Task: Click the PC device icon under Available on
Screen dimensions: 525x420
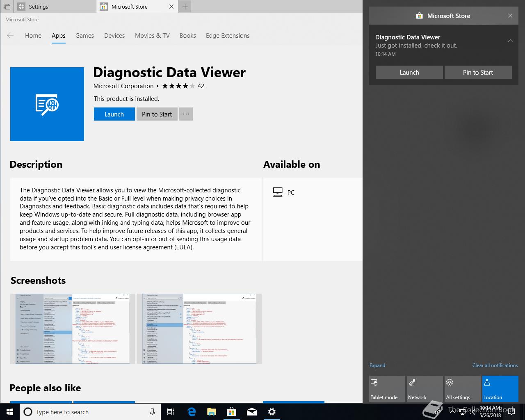Action: point(278,192)
